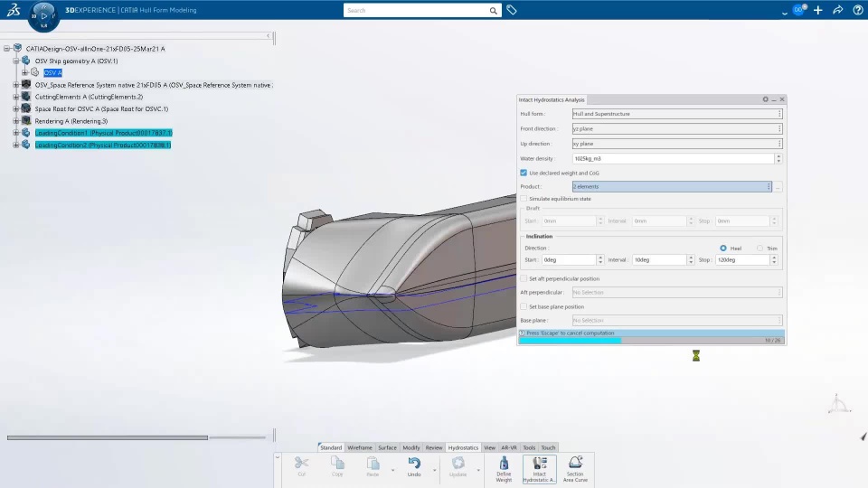Click the share arrow icon
Screen dimensions: 868x488
(x=837, y=10)
